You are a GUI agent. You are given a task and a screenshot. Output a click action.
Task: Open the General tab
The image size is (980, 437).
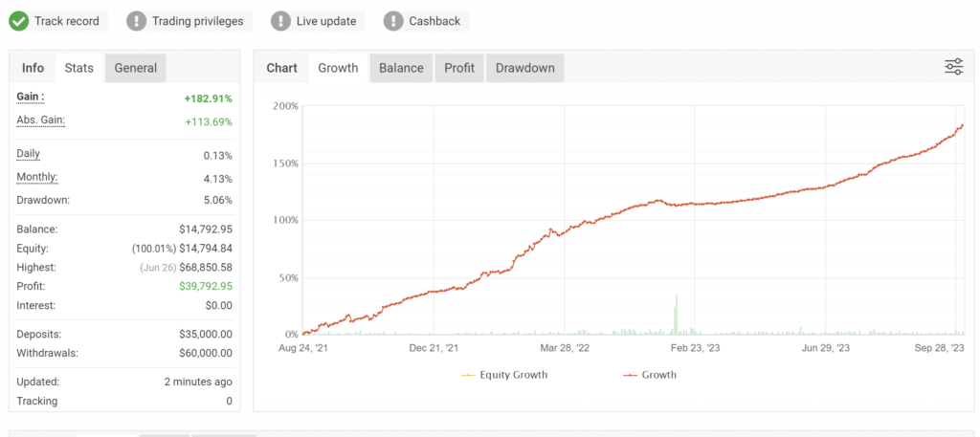click(136, 68)
